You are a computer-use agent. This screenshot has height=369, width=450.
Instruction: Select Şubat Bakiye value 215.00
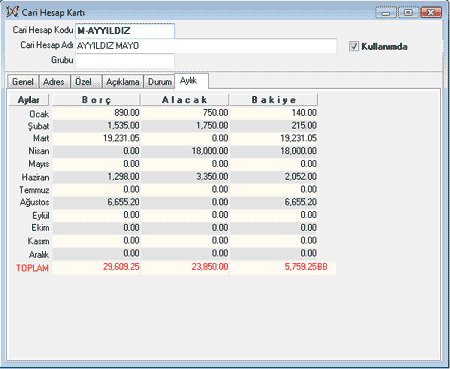coord(304,126)
